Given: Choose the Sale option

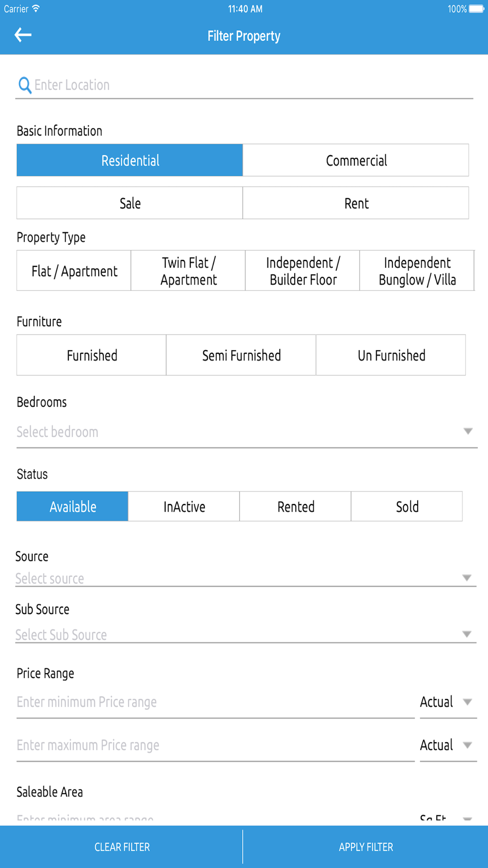Looking at the screenshot, I should (130, 203).
